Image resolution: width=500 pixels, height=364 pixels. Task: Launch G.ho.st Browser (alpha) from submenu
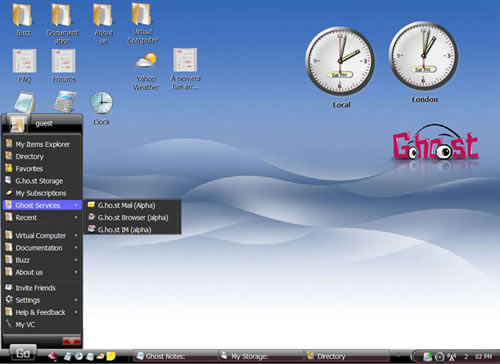(132, 217)
